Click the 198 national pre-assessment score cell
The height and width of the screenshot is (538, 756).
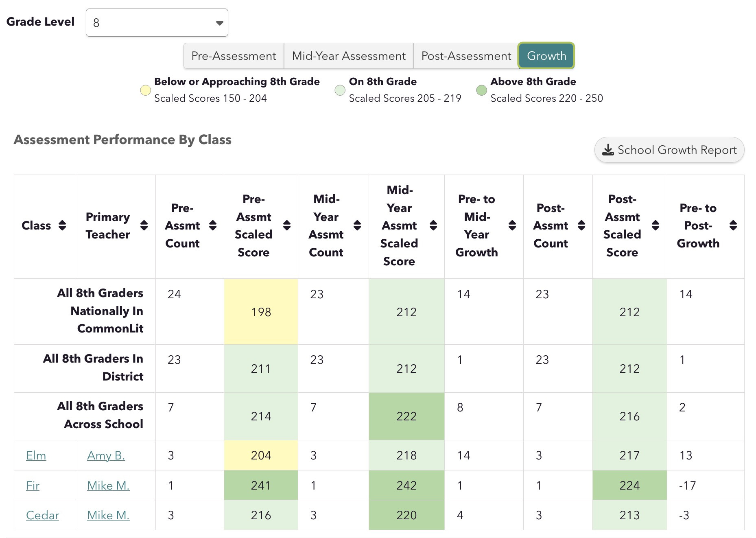click(x=261, y=312)
